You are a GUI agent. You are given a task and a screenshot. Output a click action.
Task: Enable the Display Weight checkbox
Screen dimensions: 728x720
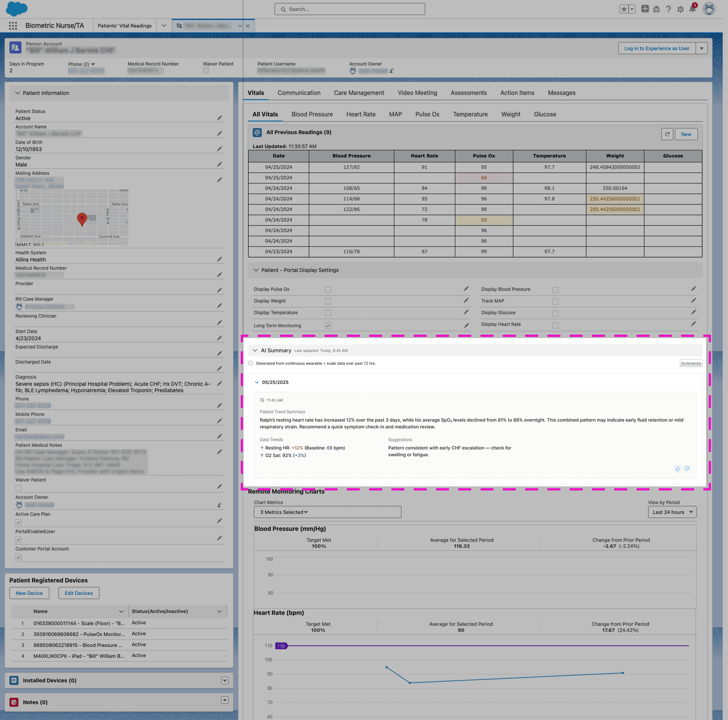click(328, 301)
